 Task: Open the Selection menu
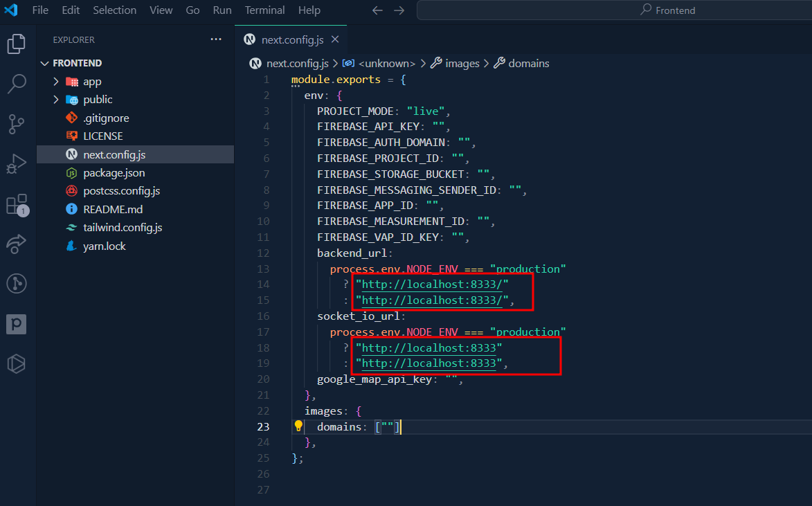[114, 10]
